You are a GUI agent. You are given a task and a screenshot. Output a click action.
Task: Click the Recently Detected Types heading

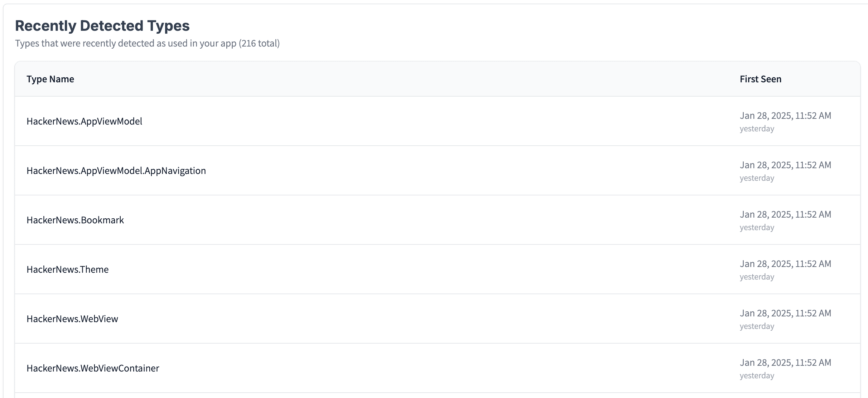pos(102,26)
